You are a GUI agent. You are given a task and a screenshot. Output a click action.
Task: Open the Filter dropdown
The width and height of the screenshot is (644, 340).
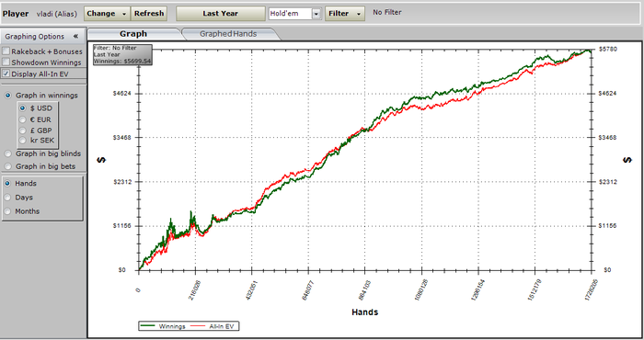[x=345, y=14]
